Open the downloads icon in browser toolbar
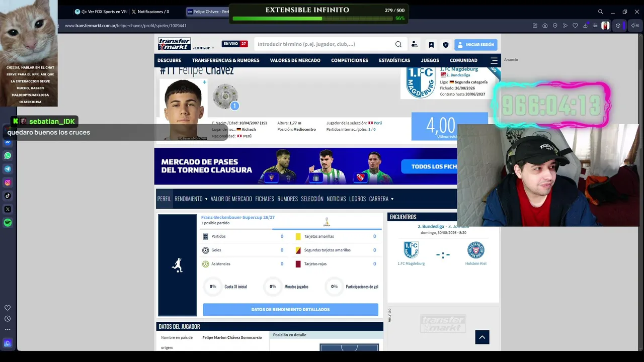 (585, 26)
